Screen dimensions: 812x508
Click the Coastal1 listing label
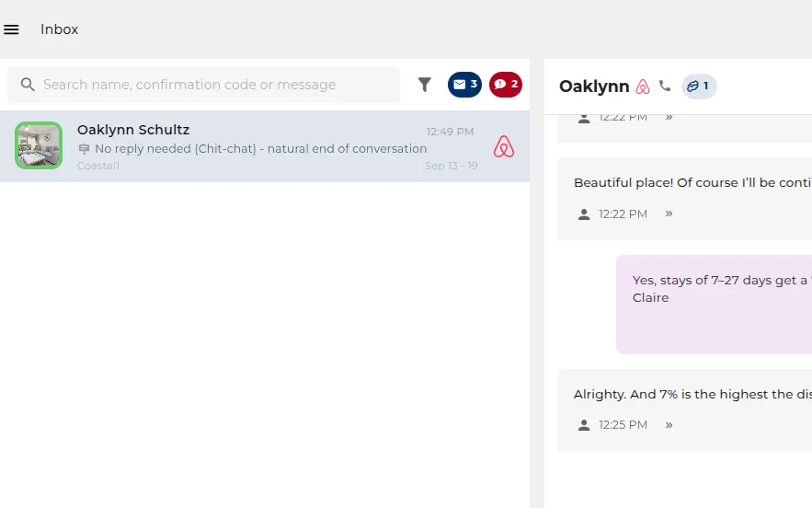coord(98,166)
